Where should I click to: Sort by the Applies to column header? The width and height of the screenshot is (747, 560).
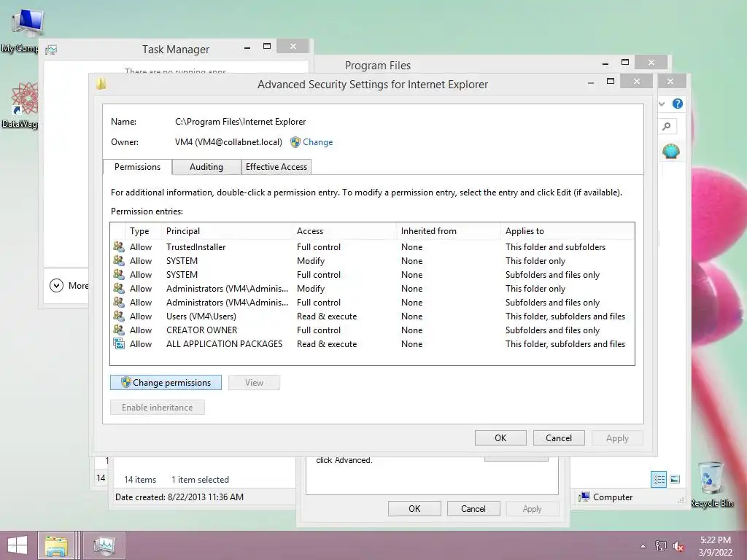click(x=568, y=231)
